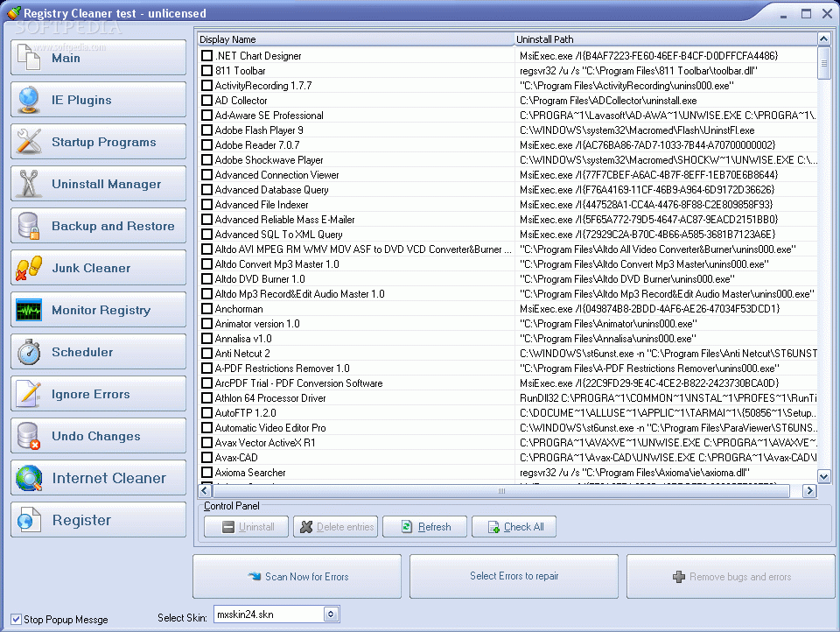The height and width of the screenshot is (632, 840).
Task: Click the Check All button
Action: [x=514, y=527]
